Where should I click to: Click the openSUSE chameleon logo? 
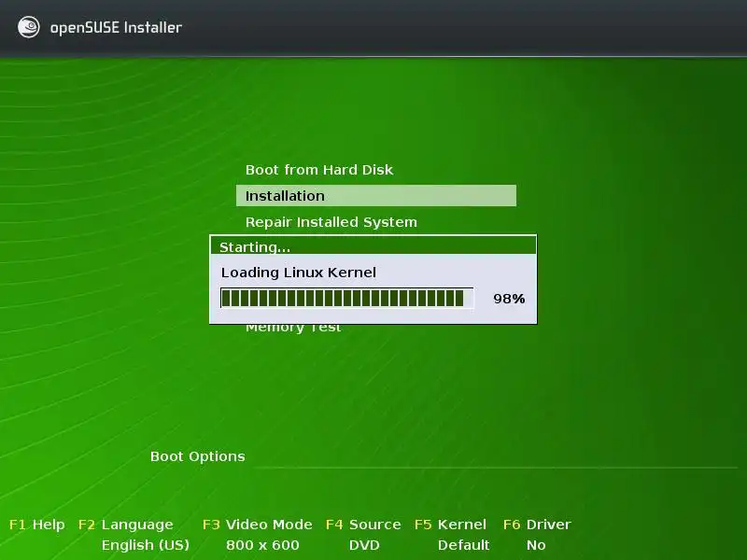(29, 27)
